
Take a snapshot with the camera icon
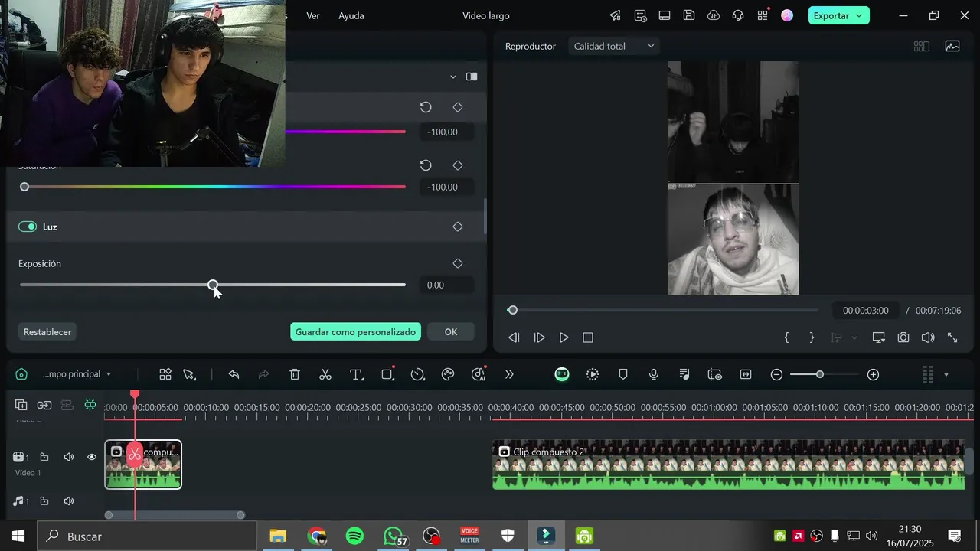point(903,337)
